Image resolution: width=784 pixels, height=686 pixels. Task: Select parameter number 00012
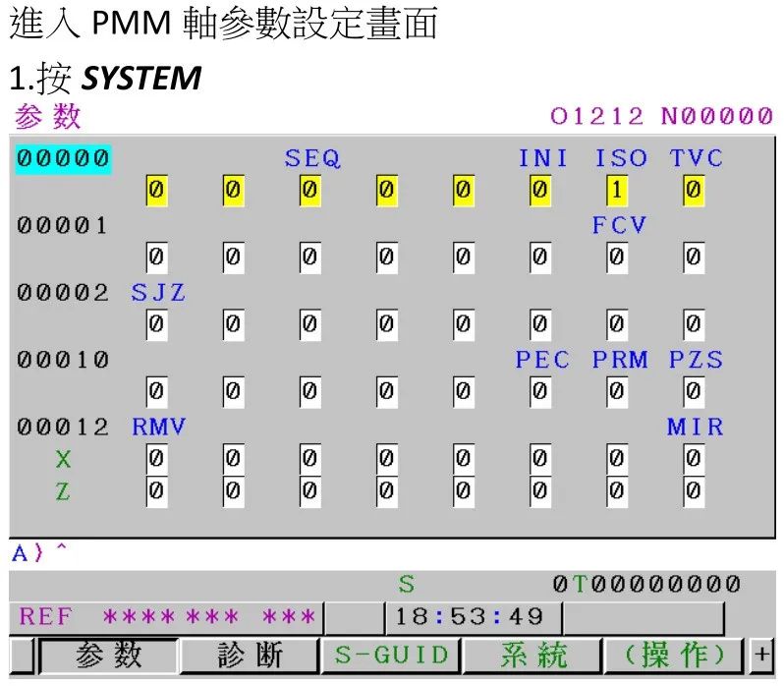point(63,427)
